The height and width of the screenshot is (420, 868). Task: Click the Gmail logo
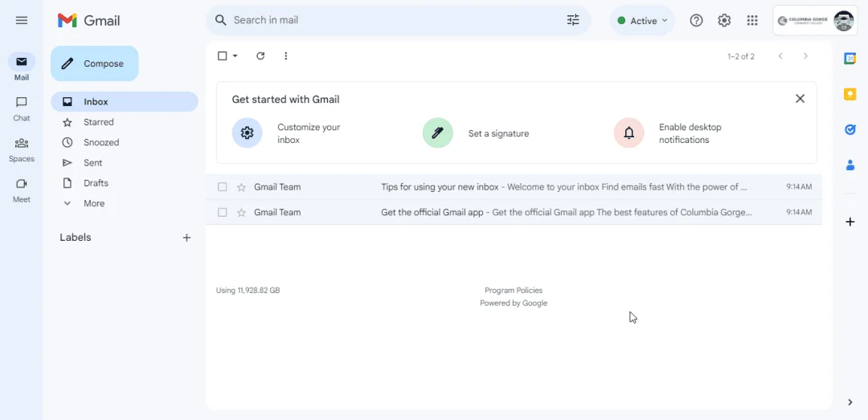tap(88, 20)
